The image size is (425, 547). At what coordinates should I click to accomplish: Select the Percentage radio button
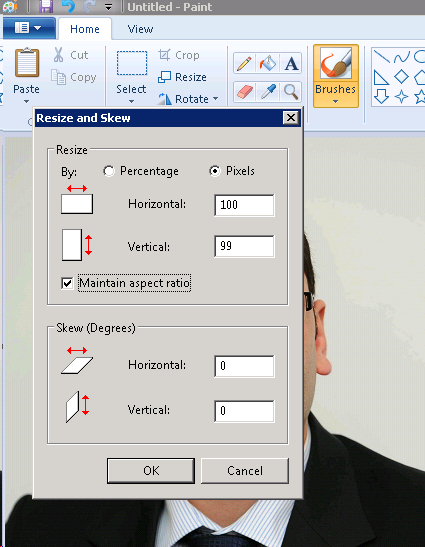tap(109, 171)
